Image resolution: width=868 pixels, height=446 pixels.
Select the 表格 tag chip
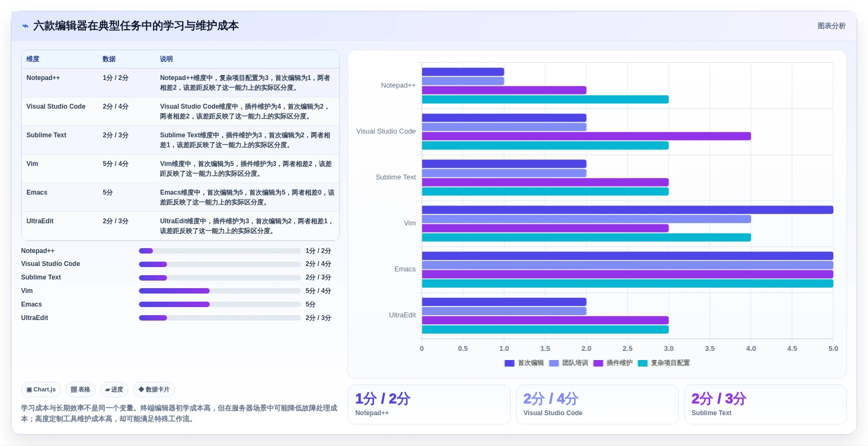pyautogui.click(x=81, y=389)
